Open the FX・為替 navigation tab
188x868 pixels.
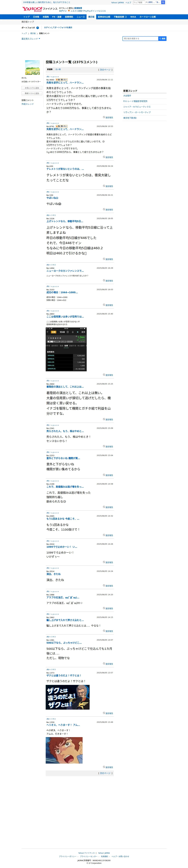(x=57, y=17)
